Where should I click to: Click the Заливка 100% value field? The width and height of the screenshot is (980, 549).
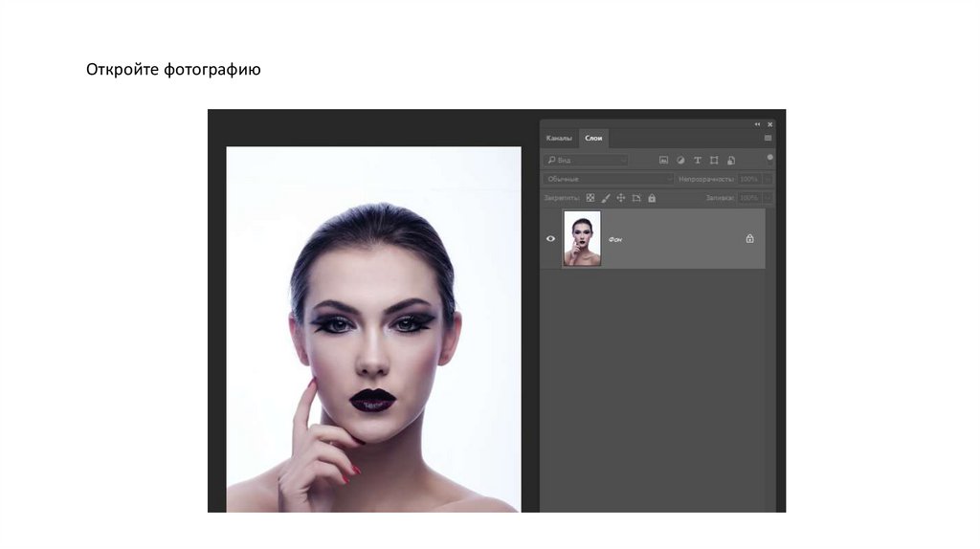click(749, 198)
